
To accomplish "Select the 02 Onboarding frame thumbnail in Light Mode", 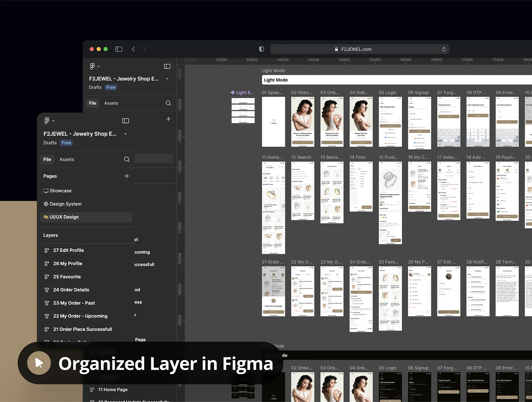I will pos(303,122).
